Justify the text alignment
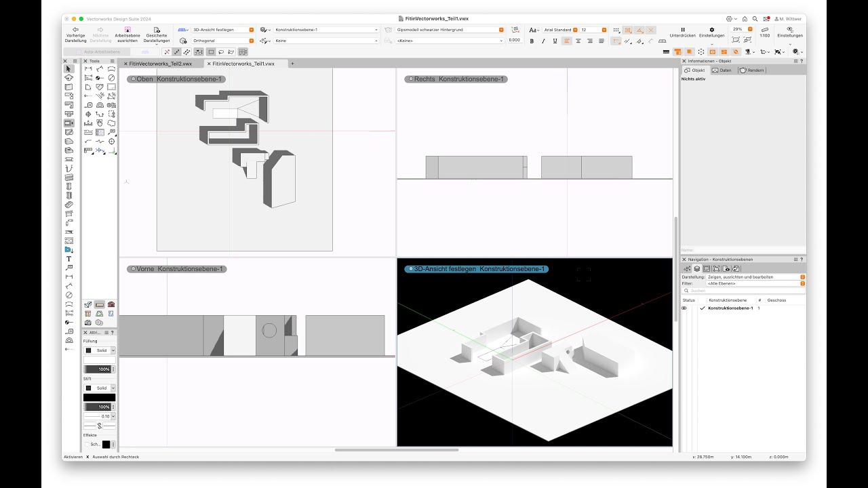 point(601,41)
